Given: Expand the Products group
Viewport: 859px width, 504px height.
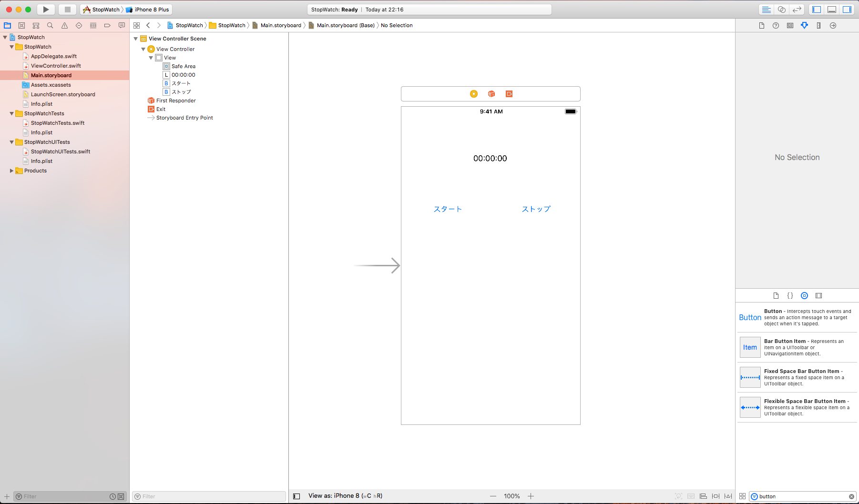Looking at the screenshot, I should [x=12, y=171].
